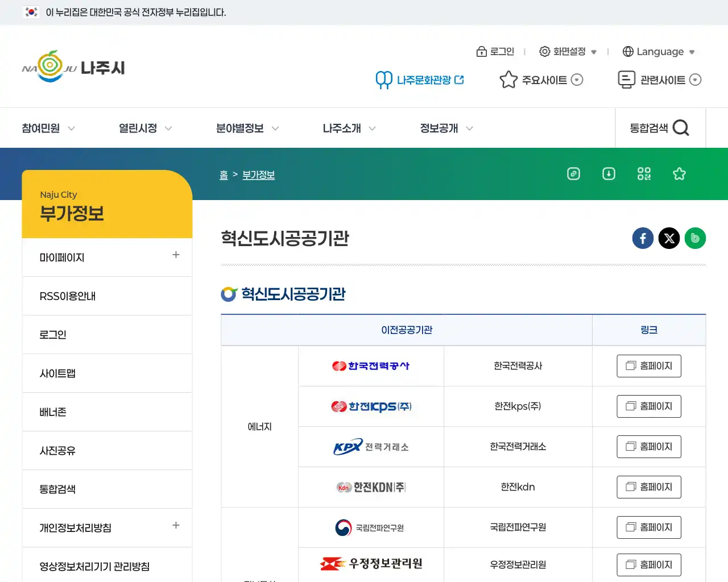Click the link/URL copy icon in the green bar

573,174
